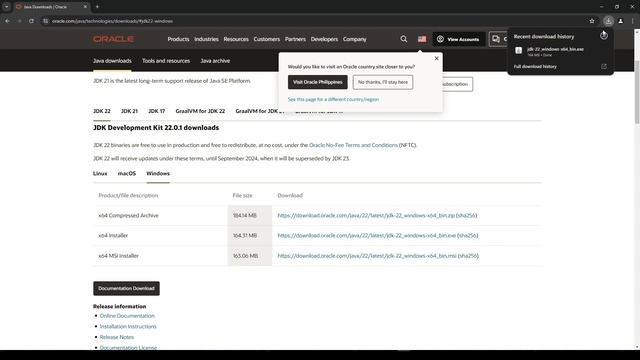Select the Windows OS tab
This screenshot has width=640, height=360.
point(158,173)
